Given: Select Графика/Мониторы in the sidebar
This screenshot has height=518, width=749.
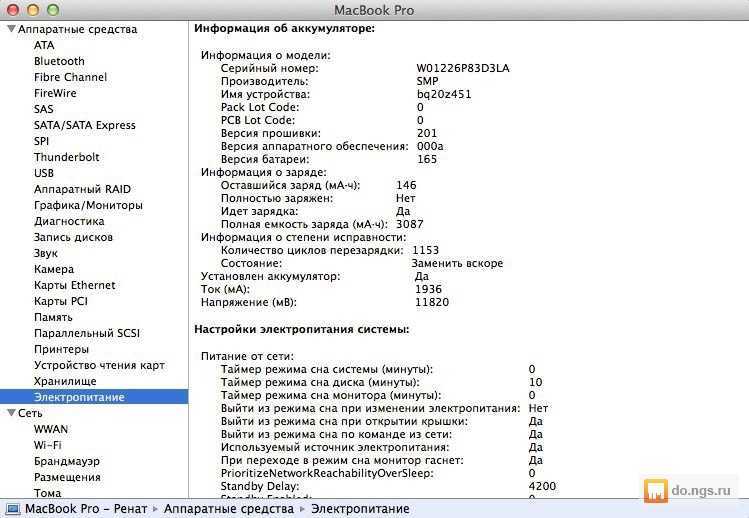Looking at the screenshot, I should (88, 205).
